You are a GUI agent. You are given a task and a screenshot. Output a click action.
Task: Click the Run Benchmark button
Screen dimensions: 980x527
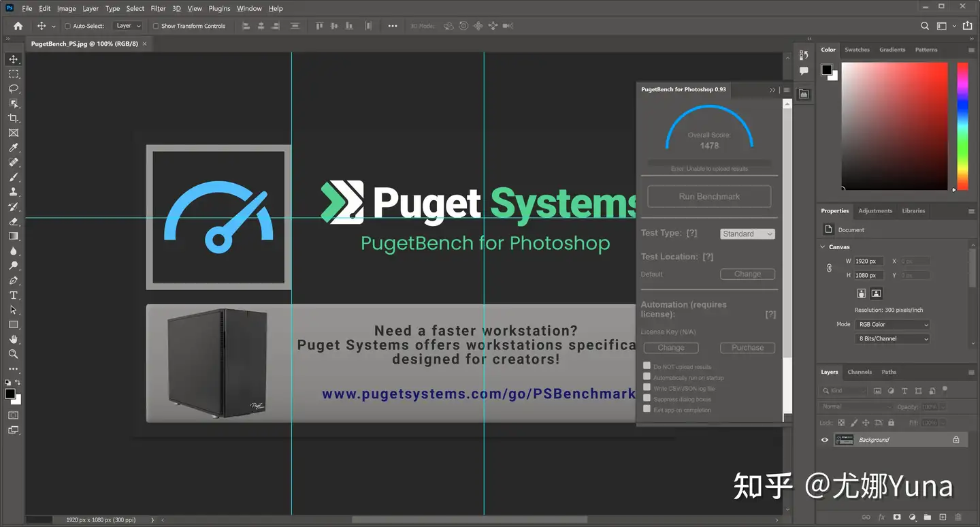[709, 196]
